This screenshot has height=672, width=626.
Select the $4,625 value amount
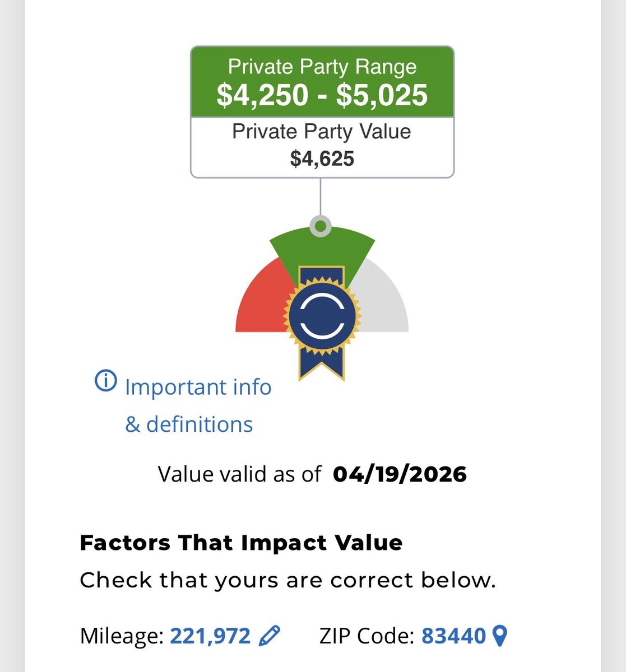[322, 159]
